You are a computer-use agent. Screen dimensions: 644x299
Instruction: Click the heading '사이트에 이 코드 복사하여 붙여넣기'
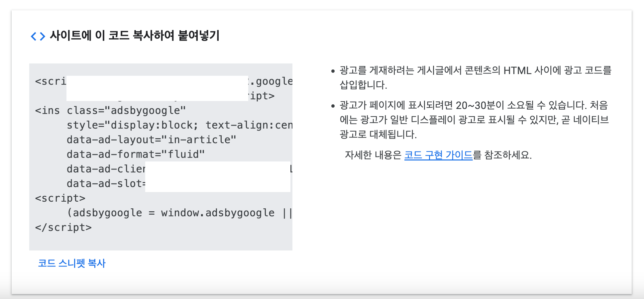point(135,36)
